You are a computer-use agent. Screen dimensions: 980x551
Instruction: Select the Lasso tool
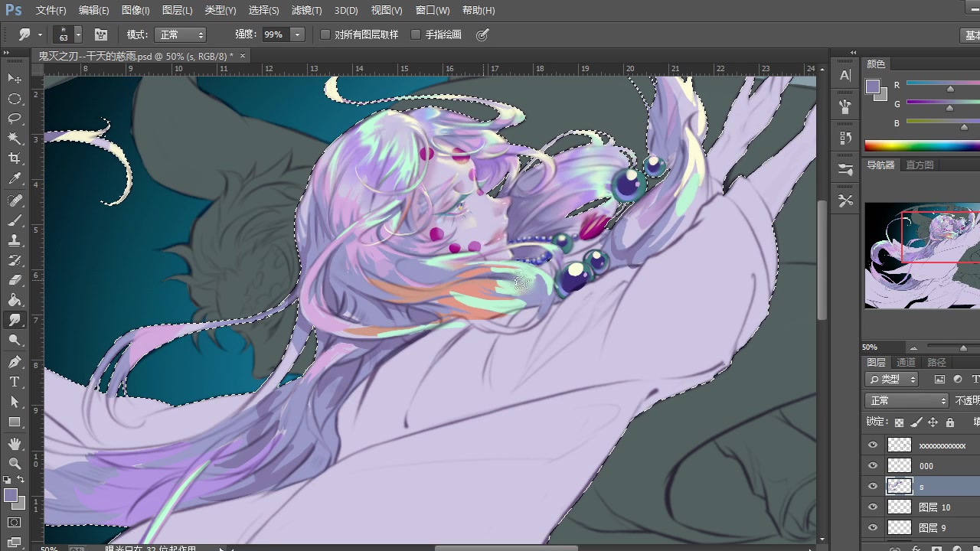pos(15,119)
